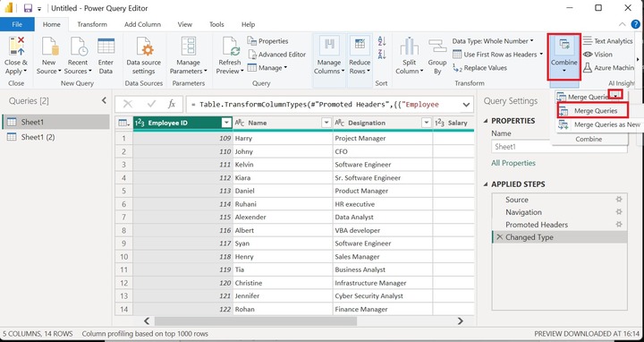Click the cell 'Sr. Software Engineer'
The height and width of the screenshot is (342, 644).
tap(383, 178)
